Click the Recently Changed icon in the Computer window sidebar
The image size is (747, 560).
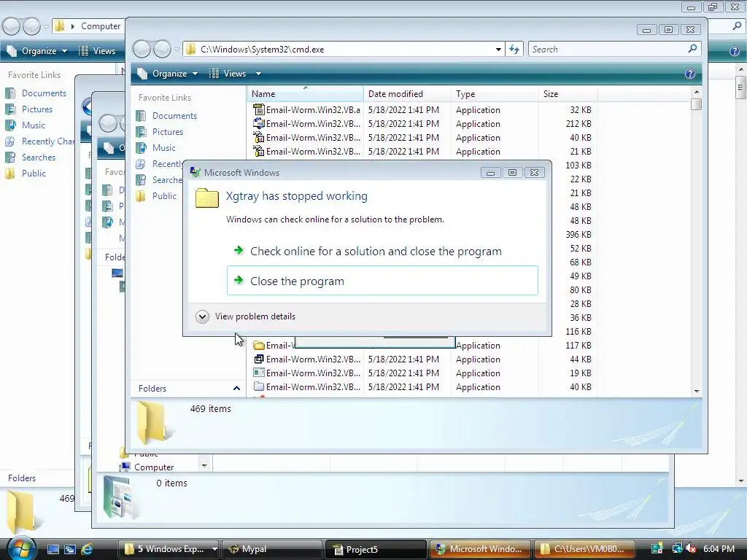pyautogui.click(x=10, y=141)
